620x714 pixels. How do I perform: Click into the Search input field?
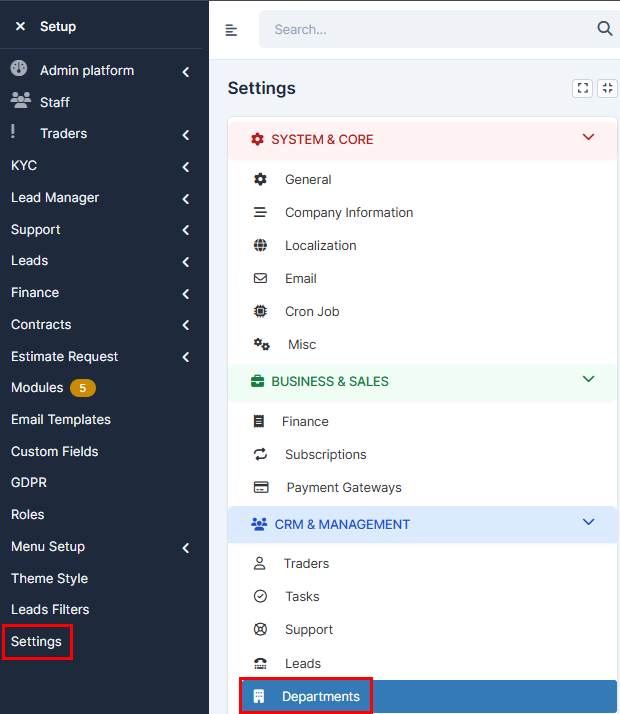pos(425,30)
